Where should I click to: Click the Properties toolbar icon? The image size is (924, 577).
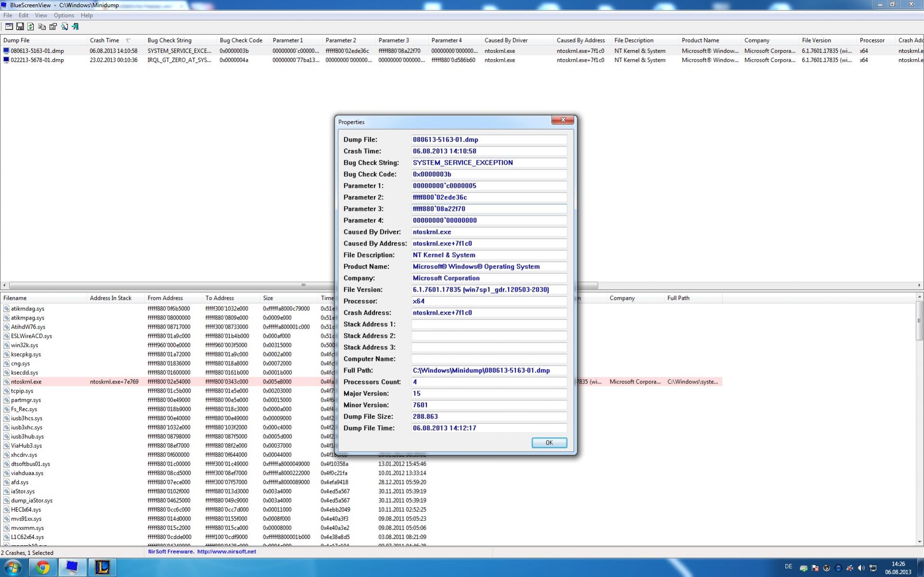tap(9, 27)
